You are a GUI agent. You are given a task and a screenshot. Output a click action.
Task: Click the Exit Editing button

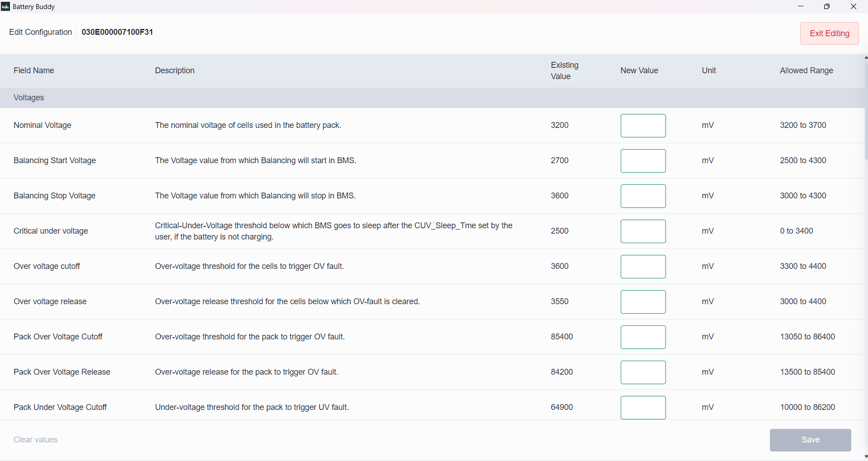pyautogui.click(x=829, y=33)
